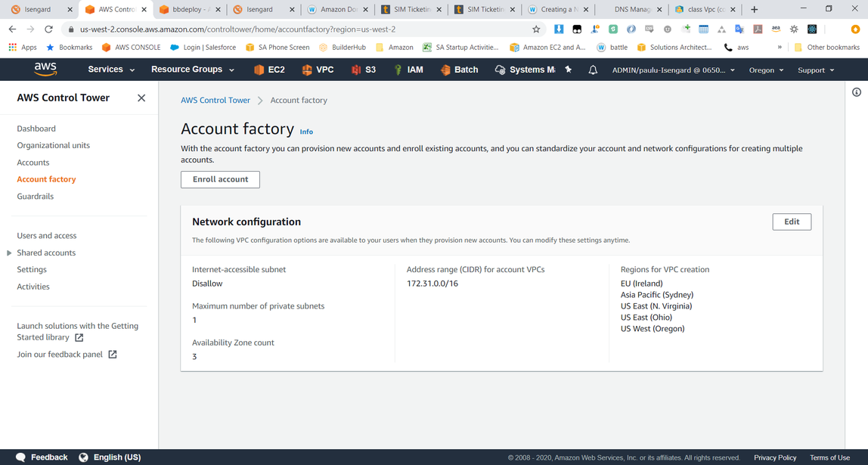Click the 172.31.0.0/16 CIDR value

[432, 284]
